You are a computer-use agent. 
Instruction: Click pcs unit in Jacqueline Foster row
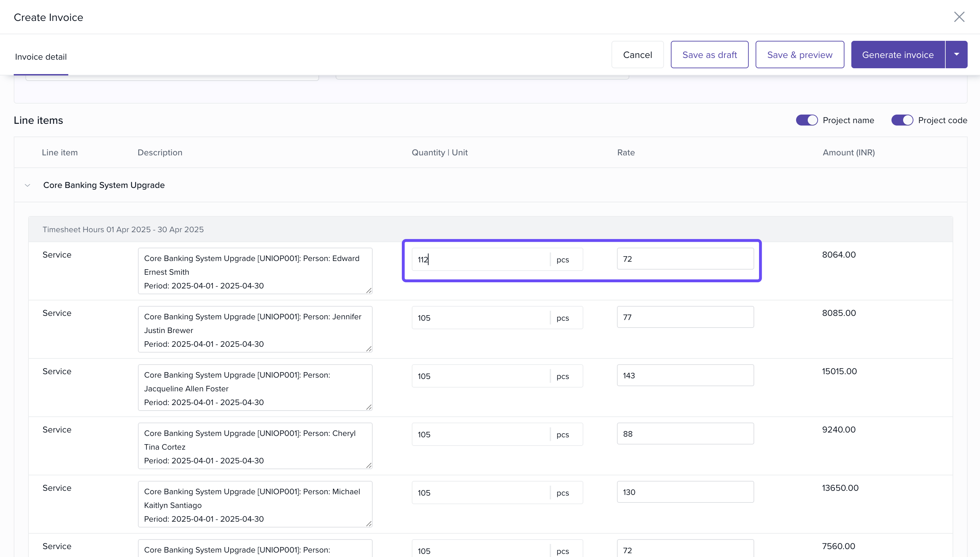(x=562, y=377)
